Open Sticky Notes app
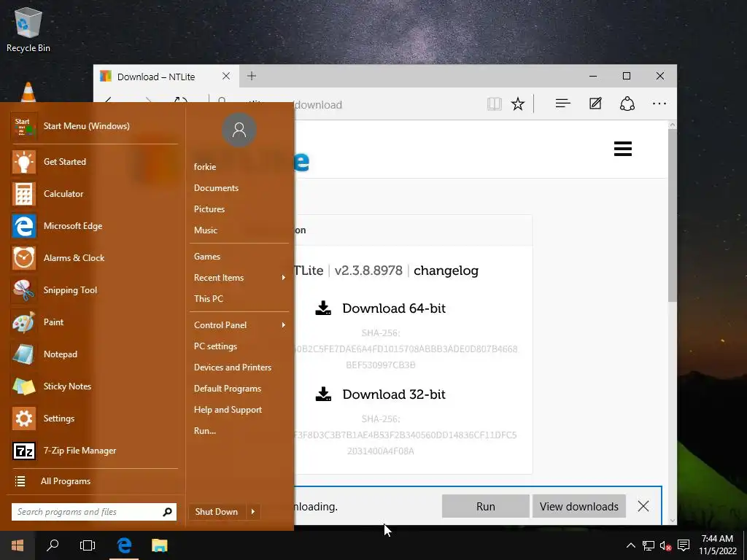The width and height of the screenshot is (747, 560). click(x=94, y=386)
